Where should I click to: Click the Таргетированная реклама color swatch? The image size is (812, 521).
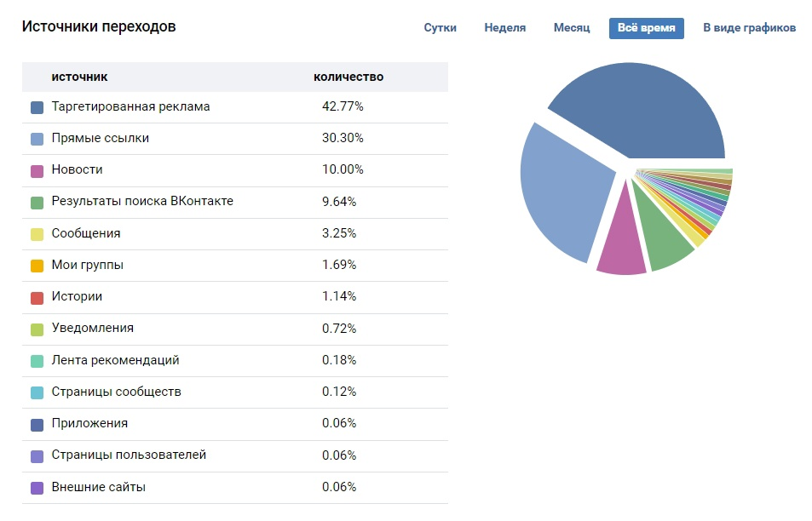[37, 107]
